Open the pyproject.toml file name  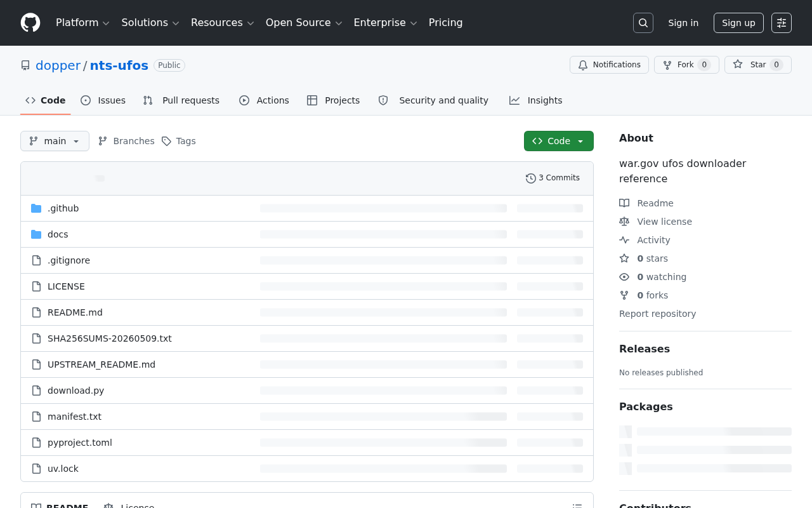click(x=80, y=443)
